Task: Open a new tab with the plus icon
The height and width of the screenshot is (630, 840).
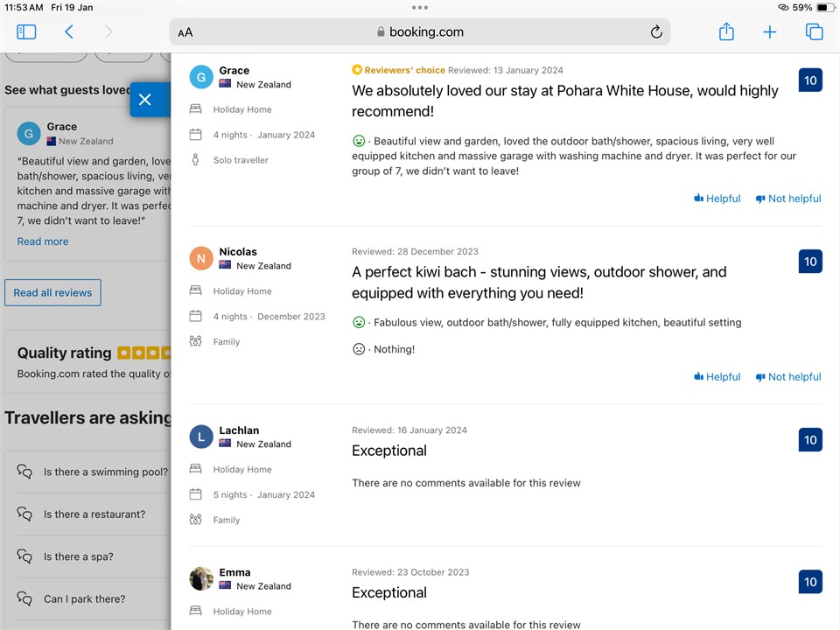Action: [x=770, y=32]
